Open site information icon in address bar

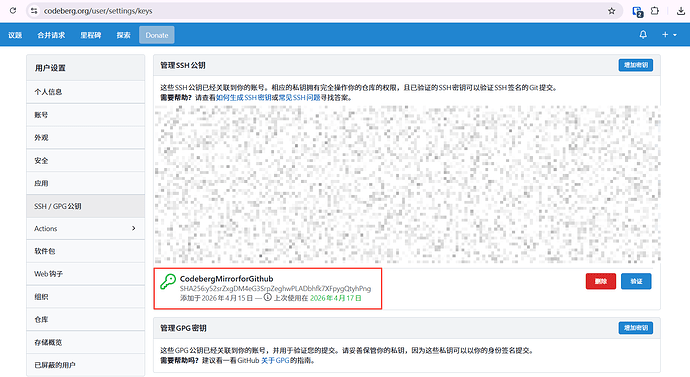[x=34, y=11]
